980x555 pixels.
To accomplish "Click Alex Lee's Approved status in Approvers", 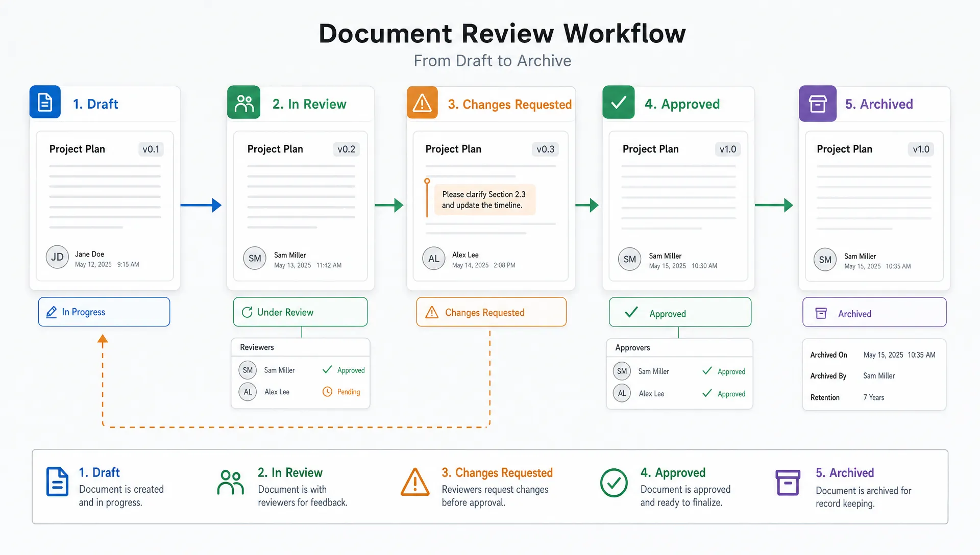I will [724, 394].
